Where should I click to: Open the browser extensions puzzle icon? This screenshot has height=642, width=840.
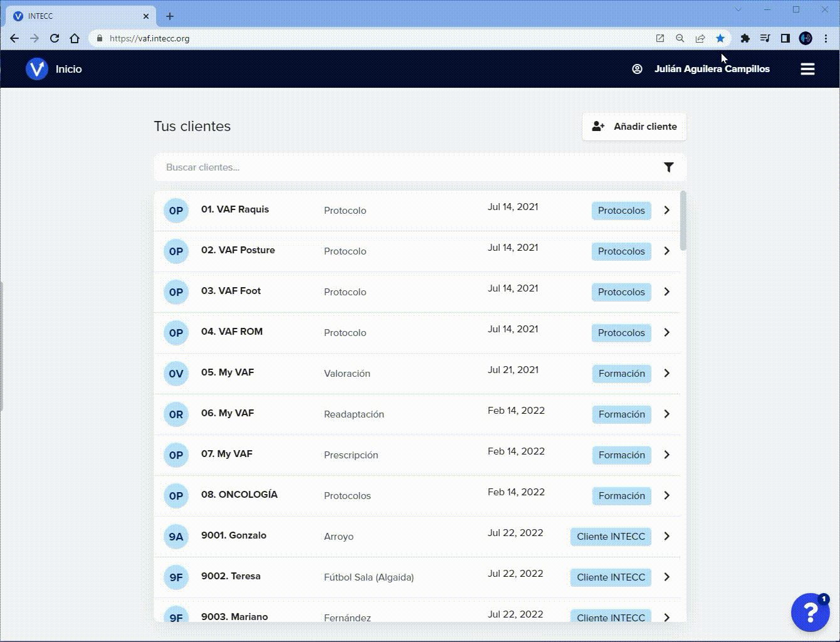(745, 38)
